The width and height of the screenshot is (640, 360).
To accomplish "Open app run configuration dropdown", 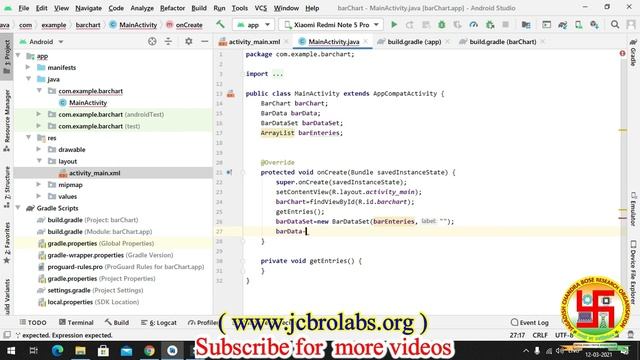I will [x=253, y=25].
